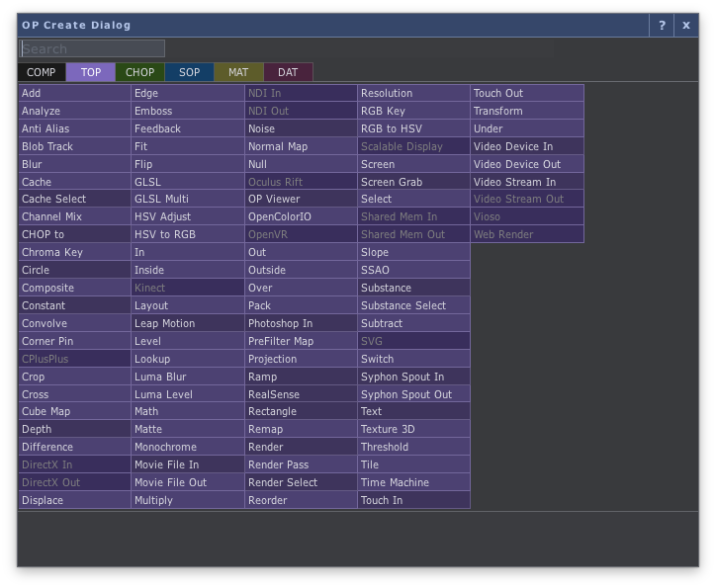This screenshot has width=716, height=588.
Task: Close the OP Create Dialog
Action: click(686, 26)
